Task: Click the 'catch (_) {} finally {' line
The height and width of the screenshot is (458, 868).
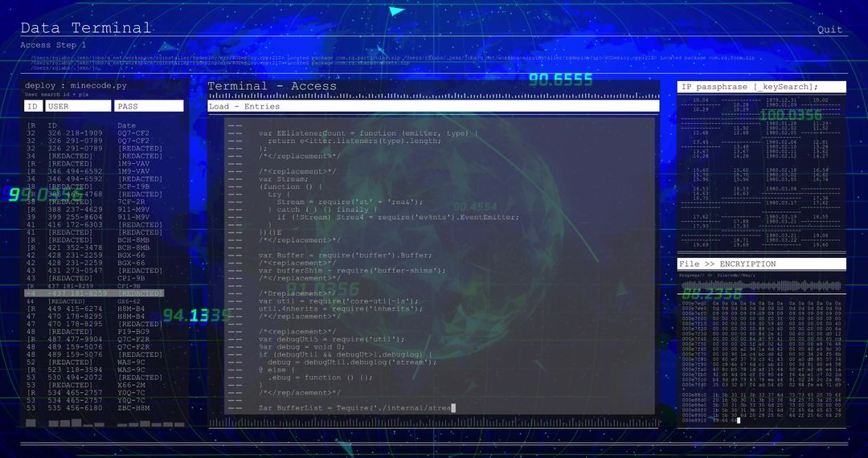Action: point(323,210)
